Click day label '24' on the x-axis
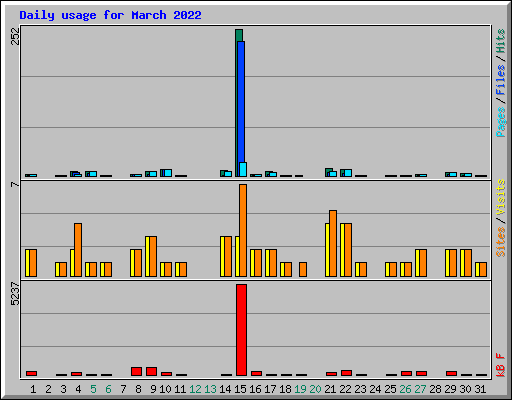The width and height of the screenshot is (512, 400). tap(375, 389)
